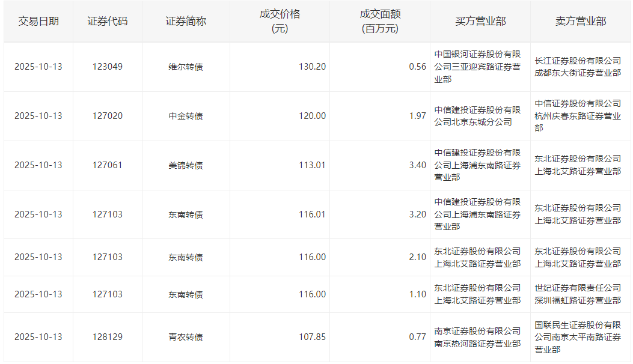The width and height of the screenshot is (633, 364).
Task: Select security code 123049
Action: (x=108, y=67)
